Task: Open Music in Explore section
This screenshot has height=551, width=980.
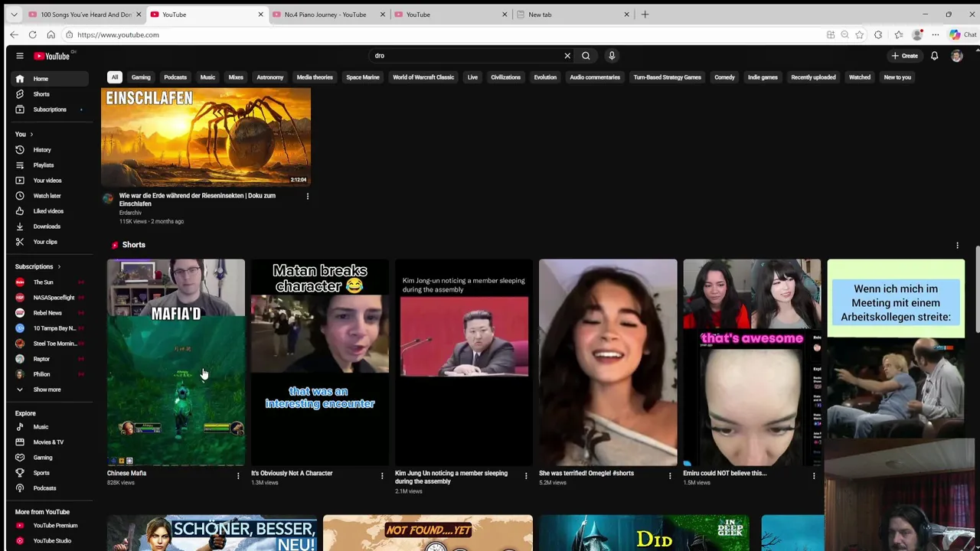Action: 51,427
